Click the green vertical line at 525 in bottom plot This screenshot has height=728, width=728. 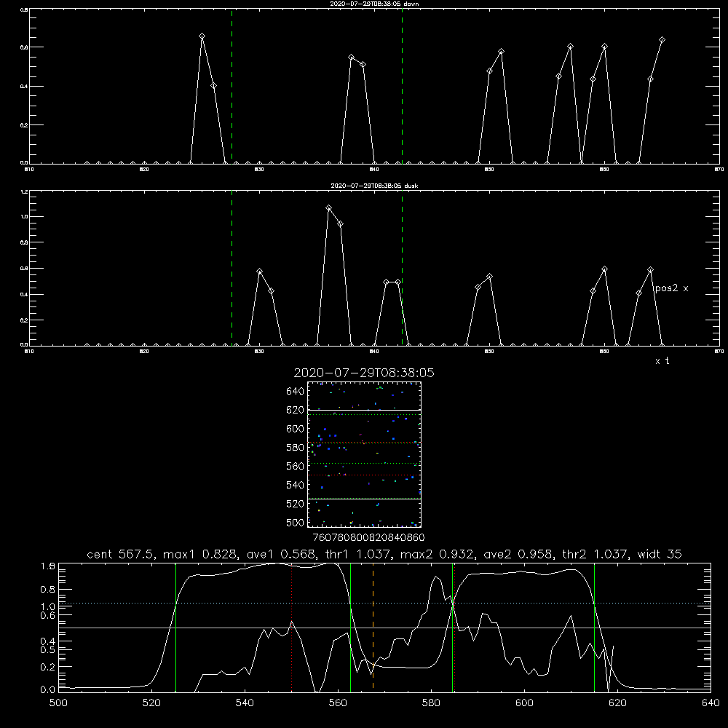[175, 627]
